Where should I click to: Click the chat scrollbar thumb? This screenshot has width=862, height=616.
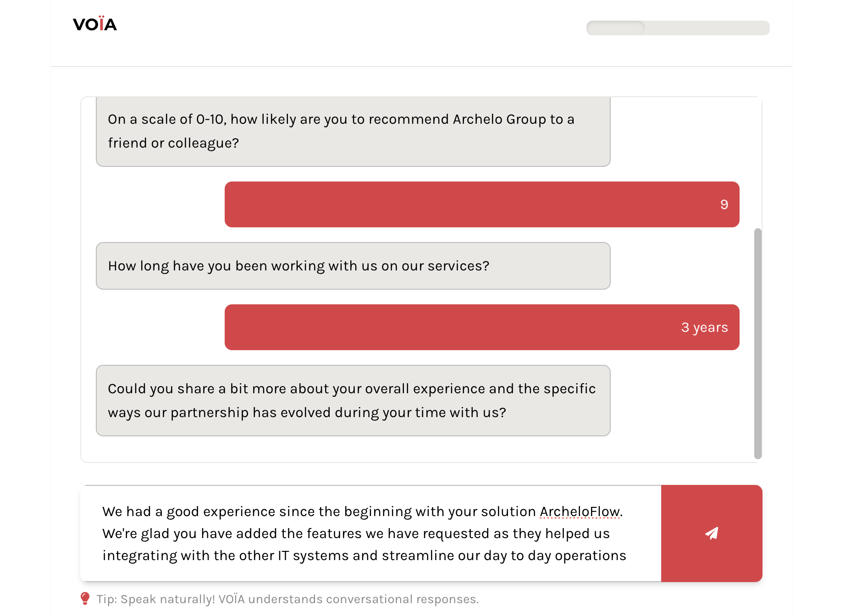coord(757,344)
